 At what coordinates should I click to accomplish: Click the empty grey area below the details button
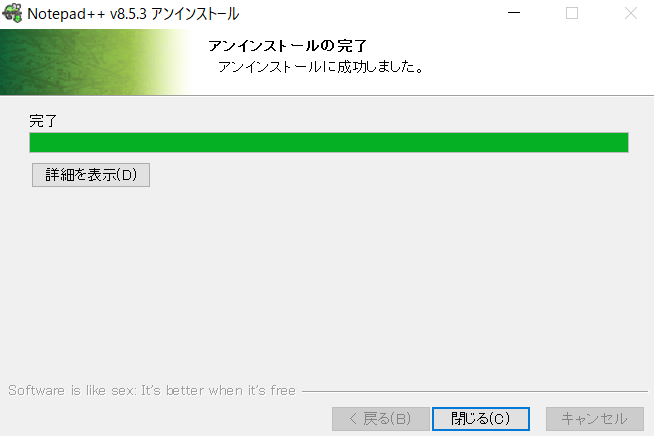click(327, 280)
